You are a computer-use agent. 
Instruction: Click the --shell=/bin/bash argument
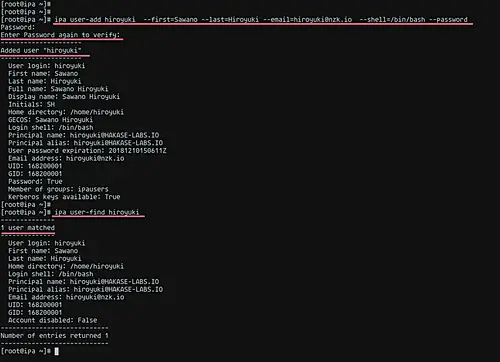(x=392, y=19)
